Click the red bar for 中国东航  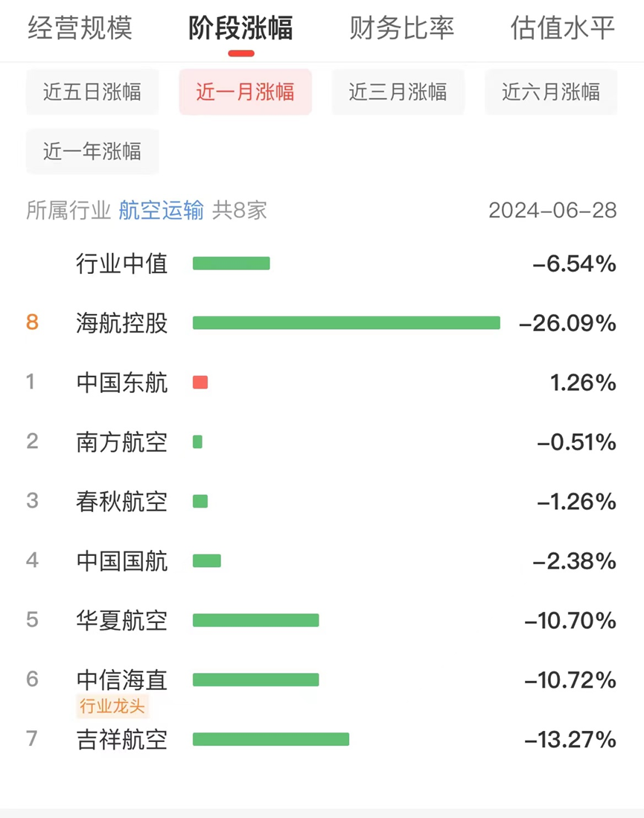coord(200,383)
